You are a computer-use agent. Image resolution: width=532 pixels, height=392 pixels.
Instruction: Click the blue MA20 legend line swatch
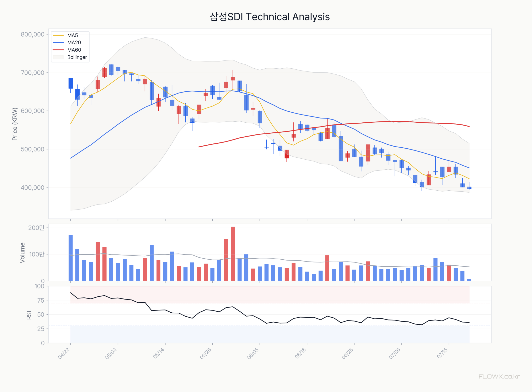58,43
